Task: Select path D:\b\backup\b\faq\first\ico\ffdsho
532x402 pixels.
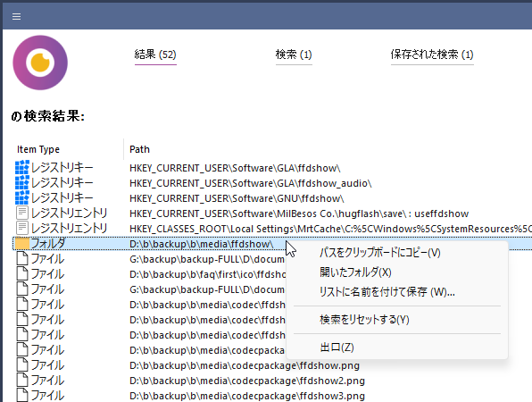Action: [x=208, y=274]
